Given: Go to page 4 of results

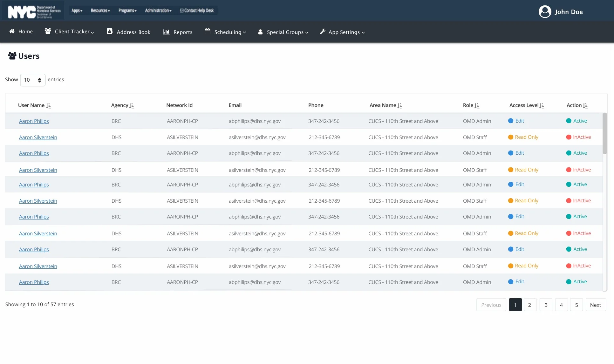Looking at the screenshot, I should pyautogui.click(x=561, y=305).
